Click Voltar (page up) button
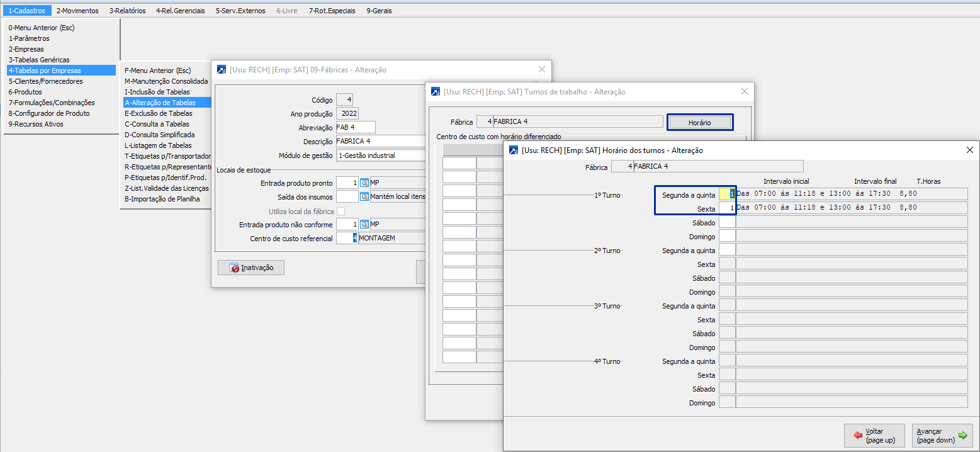 click(x=874, y=436)
